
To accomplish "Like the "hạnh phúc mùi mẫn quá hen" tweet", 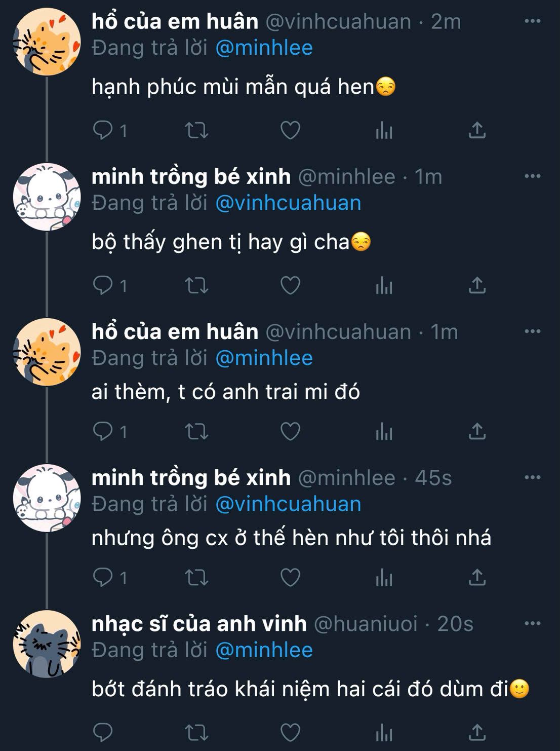I will tap(291, 130).
